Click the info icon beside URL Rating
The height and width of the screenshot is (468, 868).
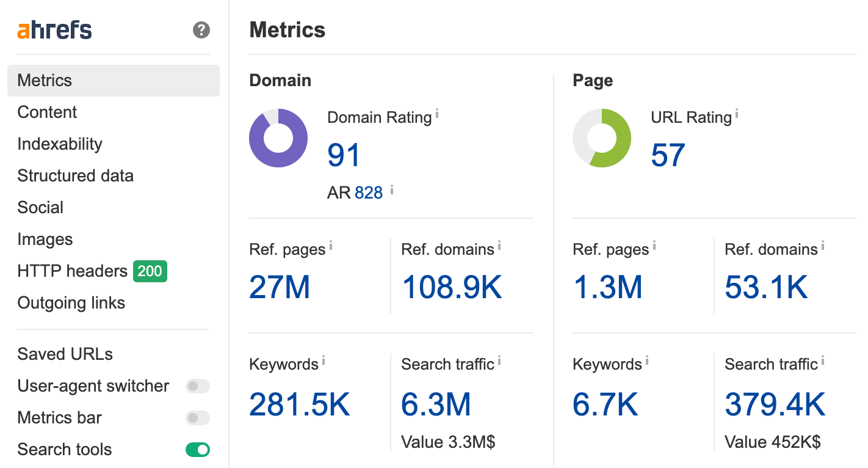737,114
